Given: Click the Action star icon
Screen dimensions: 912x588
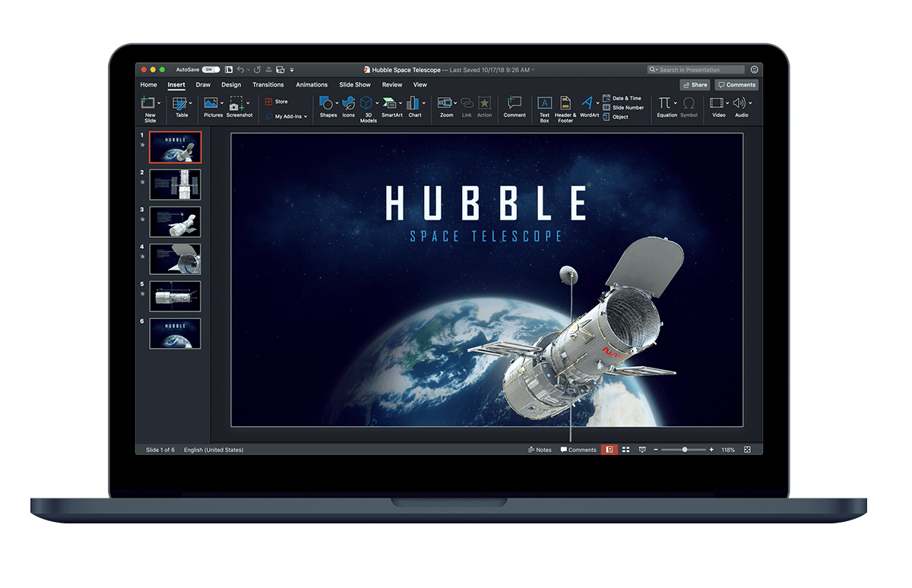Looking at the screenshot, I should pyautogui.click(x=484, y=103).
